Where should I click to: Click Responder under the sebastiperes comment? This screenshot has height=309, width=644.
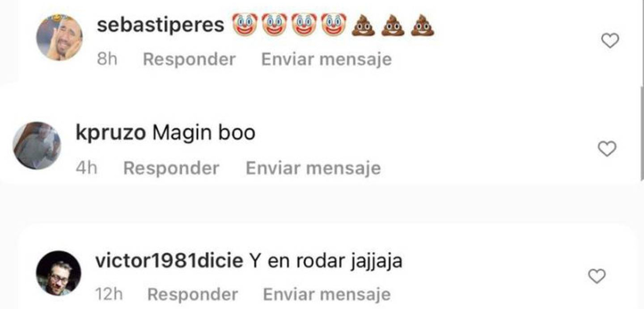pos(189,59)
